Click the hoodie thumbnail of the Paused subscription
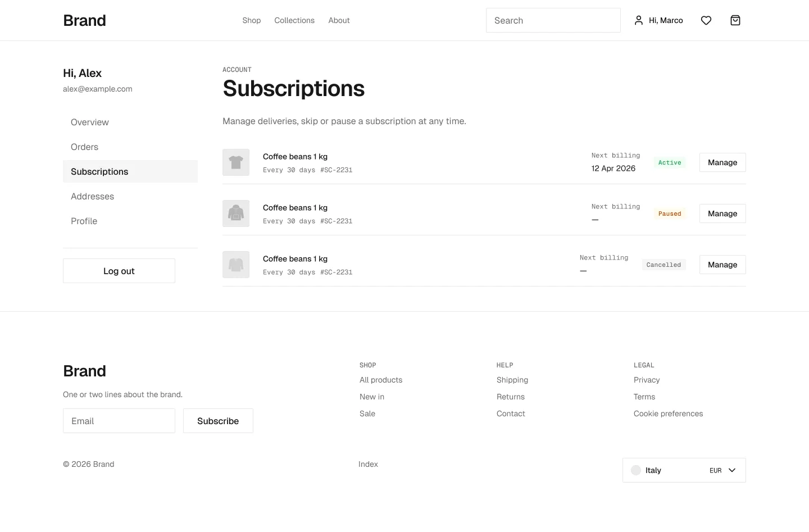Viewport: 809px width, 532px height. [236, 213]
